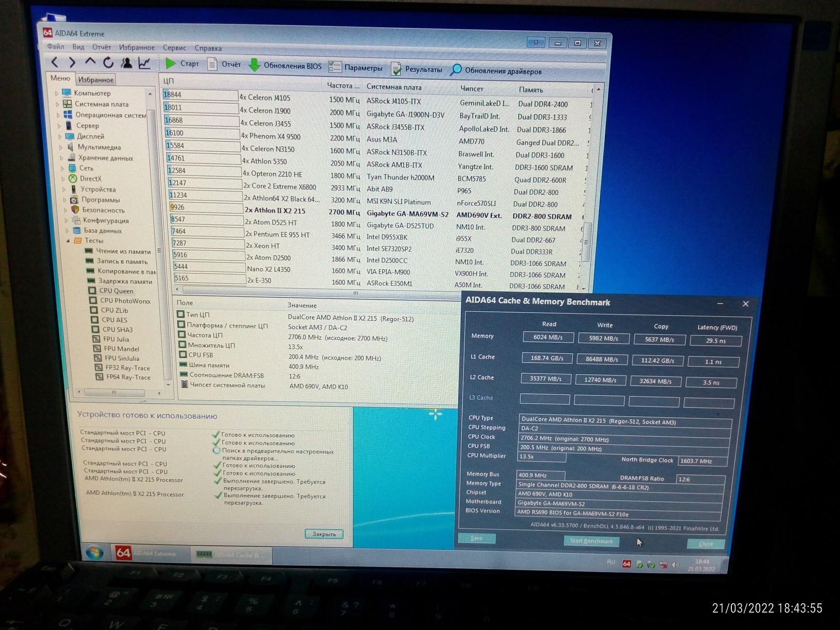Click the taskbar clock showing 18:44

click(x=702, y=565)
